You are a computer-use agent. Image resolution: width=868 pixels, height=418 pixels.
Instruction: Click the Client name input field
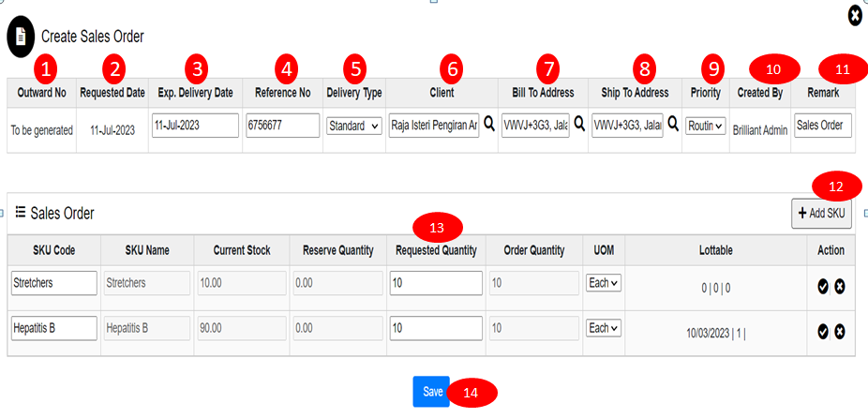pyautogui.click(x=434, y=126)
